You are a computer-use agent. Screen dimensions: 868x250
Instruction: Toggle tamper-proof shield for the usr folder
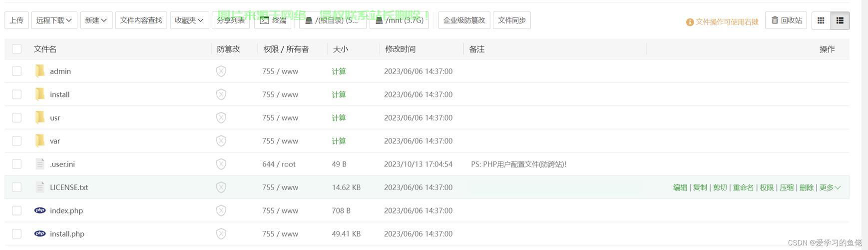[221, 117]
